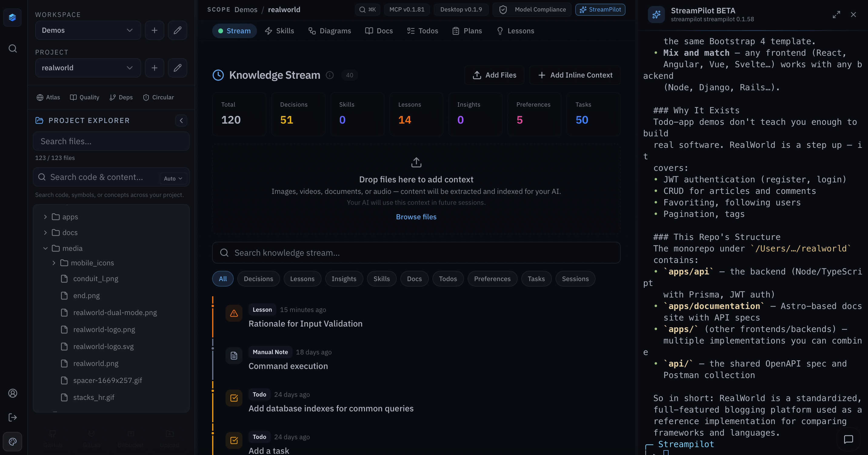Select the Lessons filter chip
The height and width of the screenshot is (455, 868).
tap(302, 278)
